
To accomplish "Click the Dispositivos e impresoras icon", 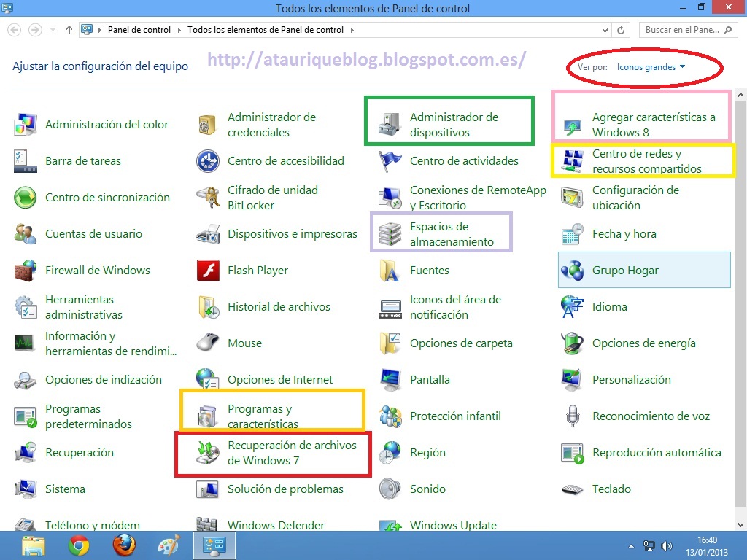I will [208, 234].
